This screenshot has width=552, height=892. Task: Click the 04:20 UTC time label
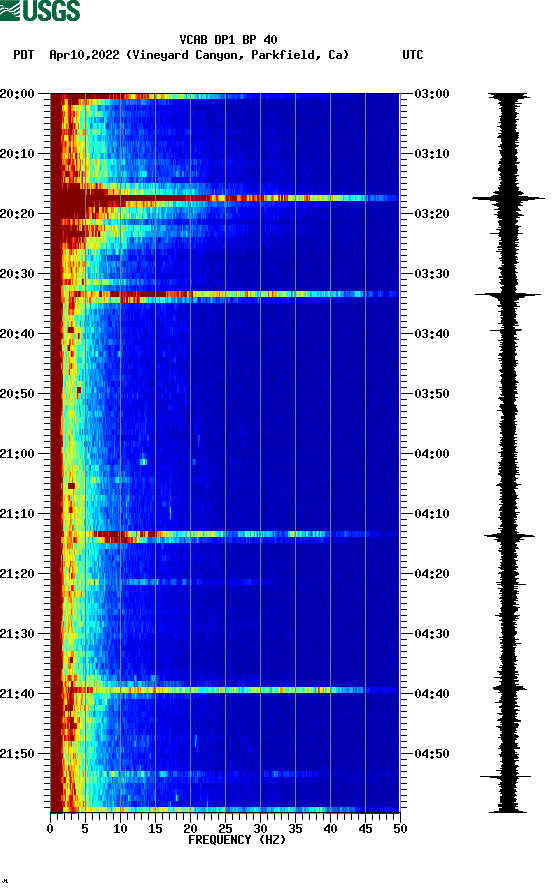[x=432, y=574]
